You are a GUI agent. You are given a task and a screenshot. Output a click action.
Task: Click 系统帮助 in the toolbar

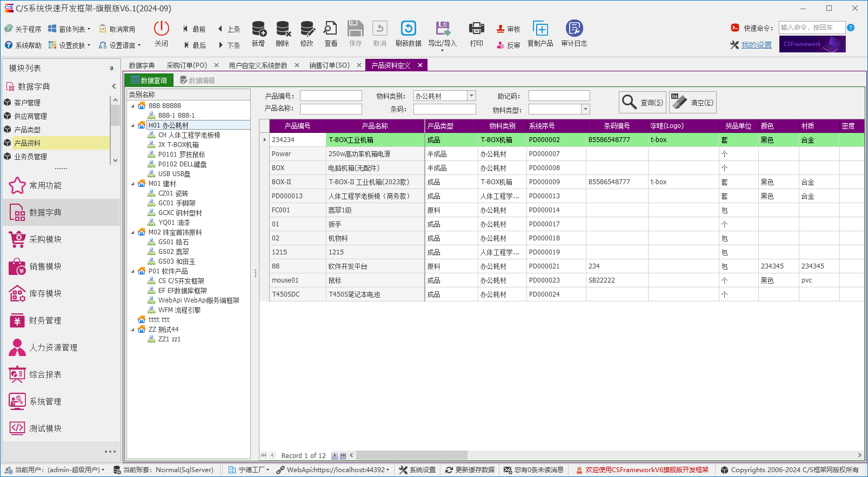pos(23,45)
